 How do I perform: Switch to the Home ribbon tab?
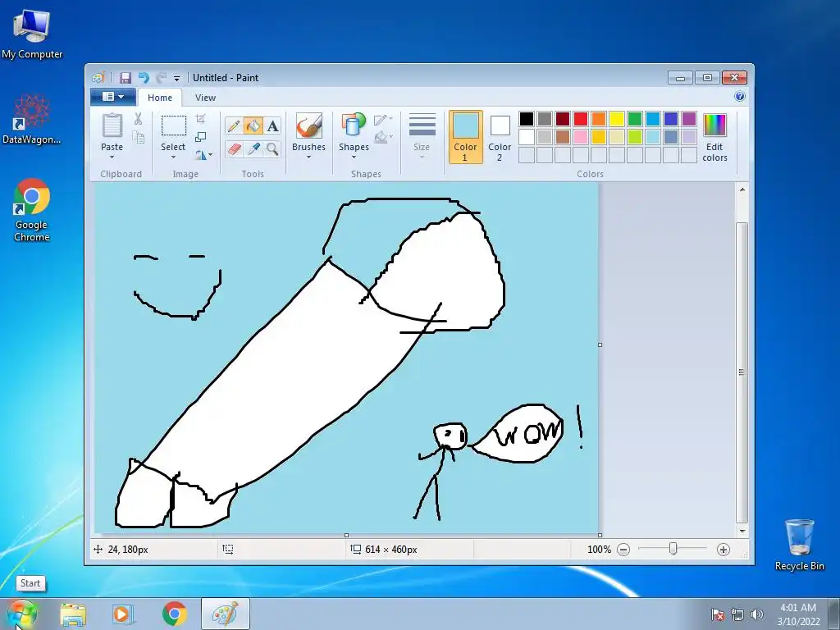[160, 98]
